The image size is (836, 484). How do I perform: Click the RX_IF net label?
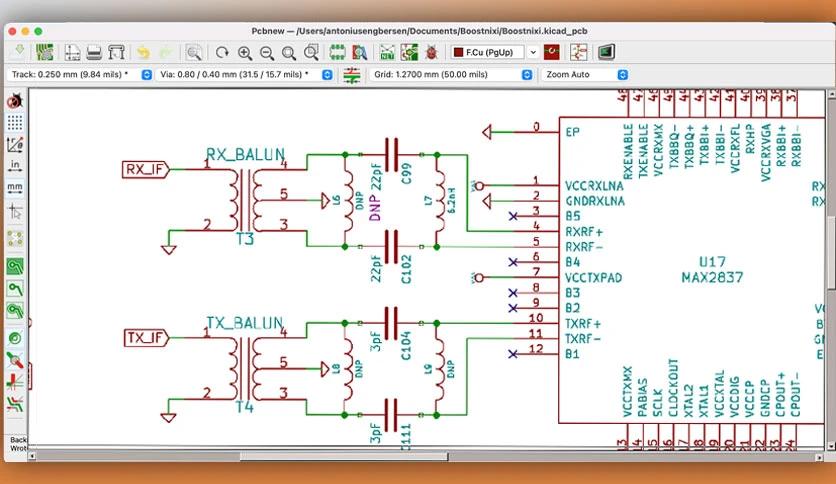click(x=145, y=170)
